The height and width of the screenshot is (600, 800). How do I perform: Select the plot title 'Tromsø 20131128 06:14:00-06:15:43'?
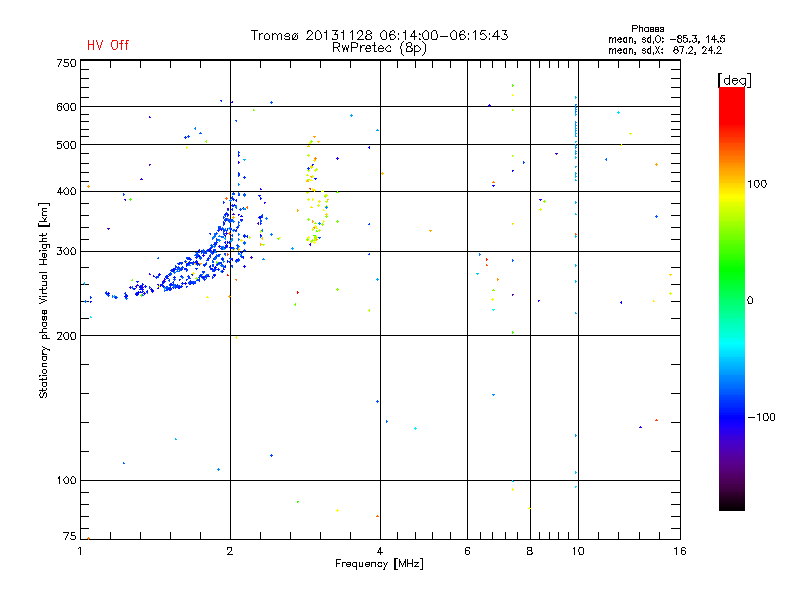(379, 35)
